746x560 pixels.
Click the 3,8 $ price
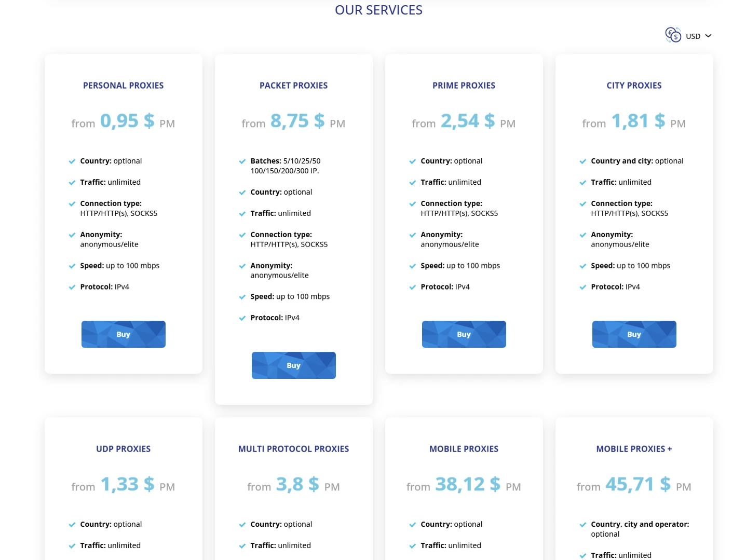tap(297, 484)
